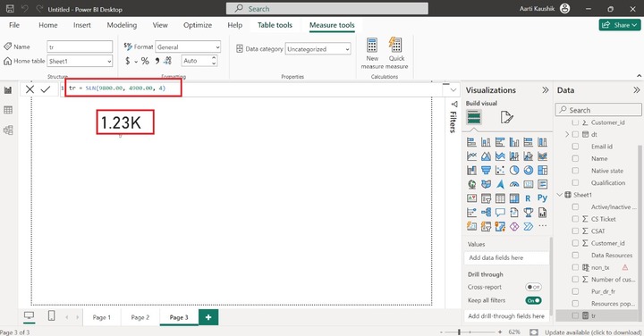The width and height of the screenshot is (644, 336).
Task: Open the Home ribbon tab
Action: click(x=48, y=25)
